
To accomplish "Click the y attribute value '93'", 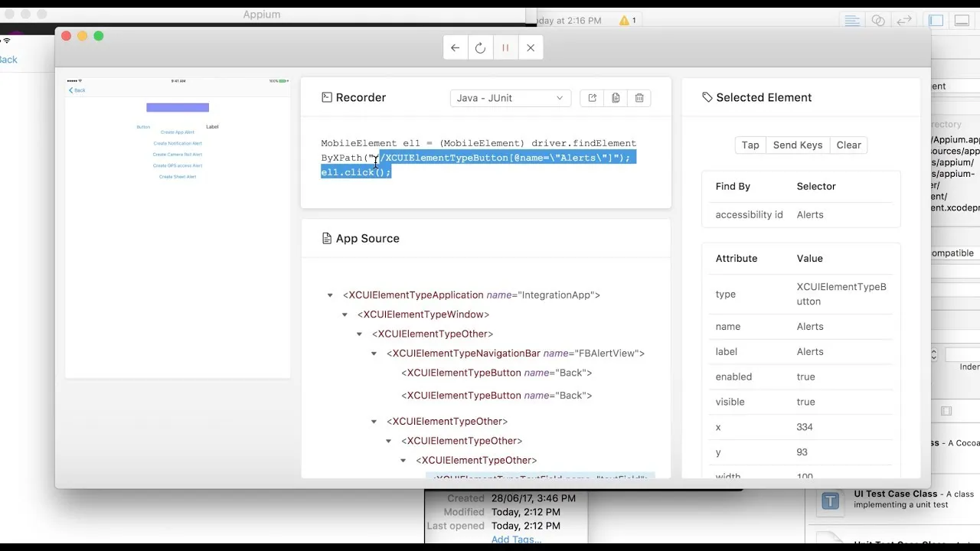I will [802, 452].
